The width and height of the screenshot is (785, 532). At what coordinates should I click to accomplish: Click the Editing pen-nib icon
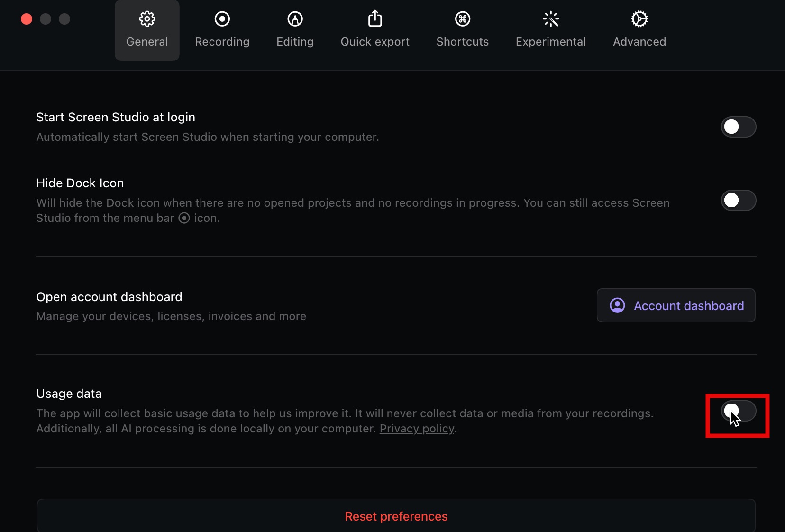(295, 19)
